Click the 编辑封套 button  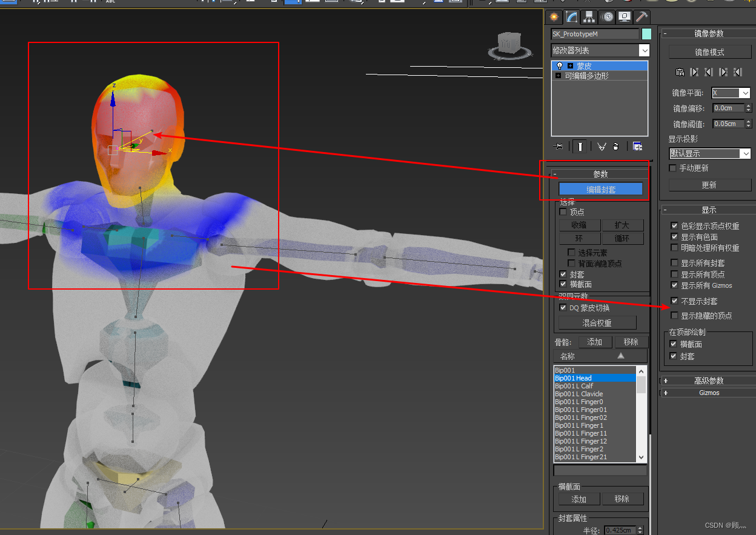click(x=600, y=190)
